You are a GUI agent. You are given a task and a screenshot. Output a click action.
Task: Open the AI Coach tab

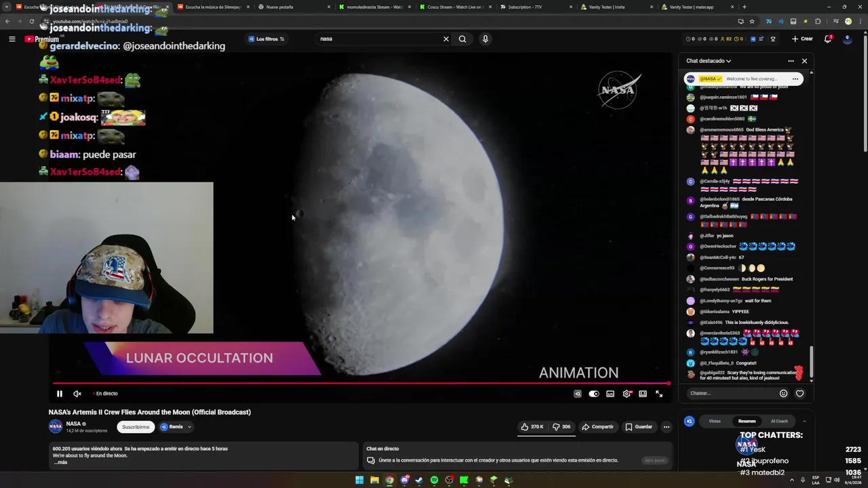779,421
